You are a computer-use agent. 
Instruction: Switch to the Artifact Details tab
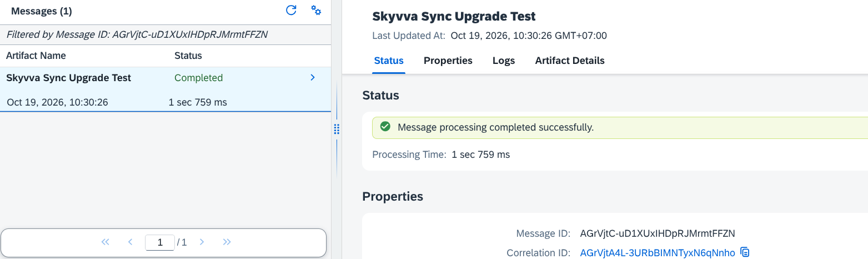click(x=570, y=61)
